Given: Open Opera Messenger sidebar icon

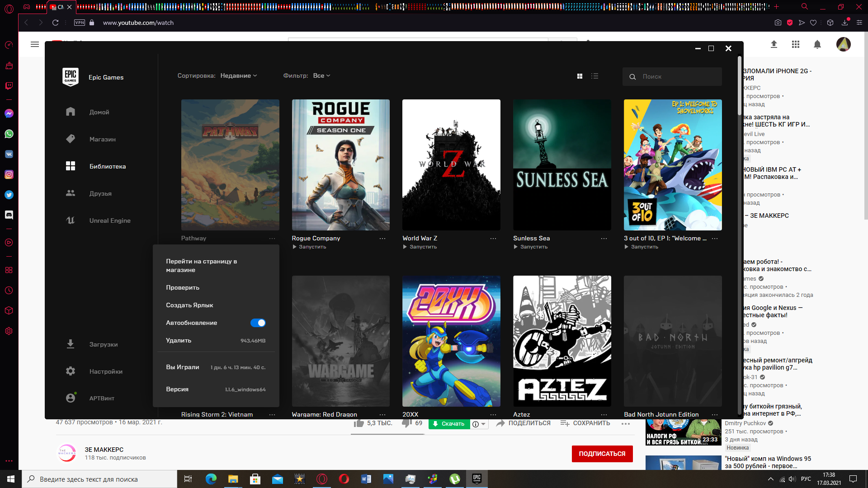Looking at the screenshot, I should [9, 113].
